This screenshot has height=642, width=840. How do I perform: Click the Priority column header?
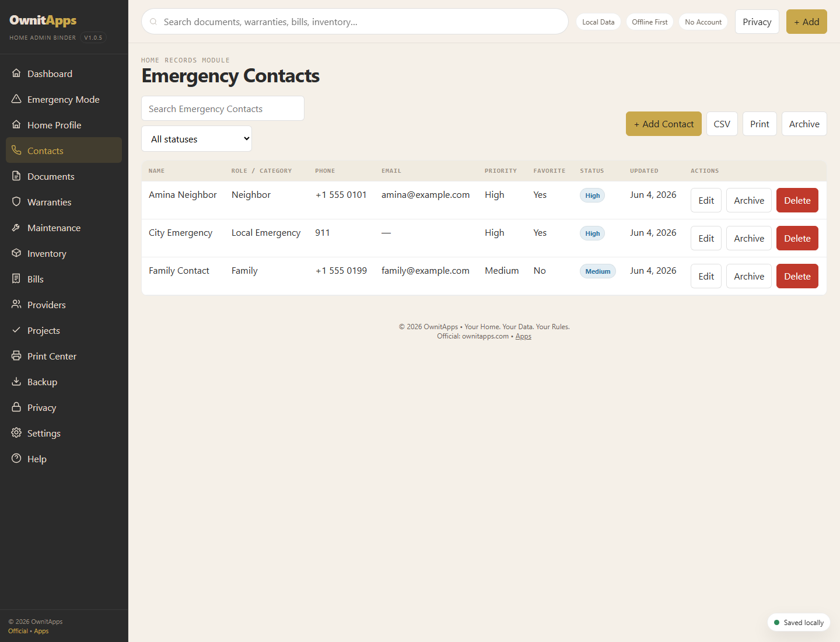pyautogui.click(x=501, y=171)
